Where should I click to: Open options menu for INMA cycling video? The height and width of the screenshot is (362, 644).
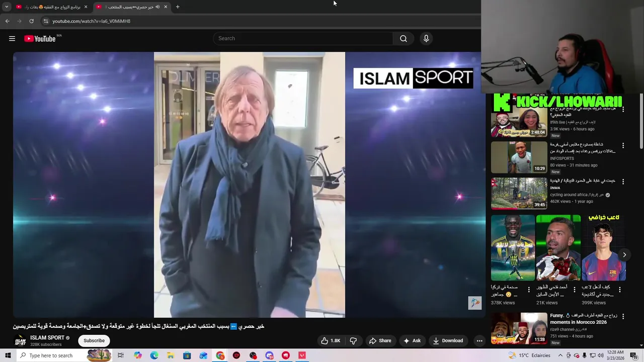coord(623,182)
